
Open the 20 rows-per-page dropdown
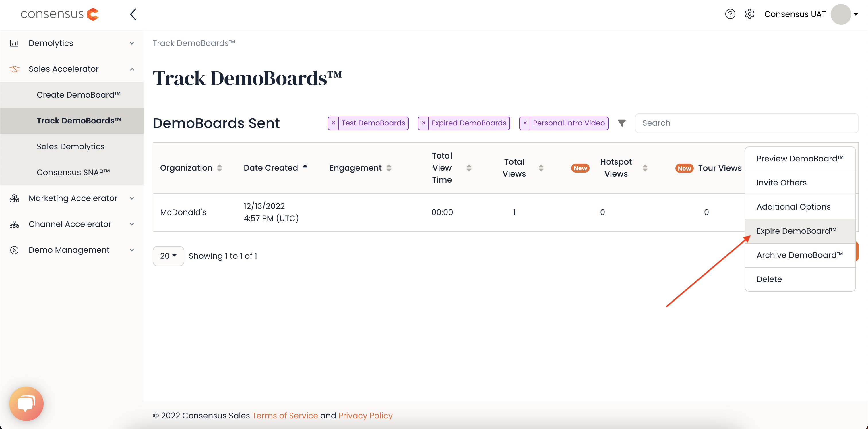tap(168, 256)
